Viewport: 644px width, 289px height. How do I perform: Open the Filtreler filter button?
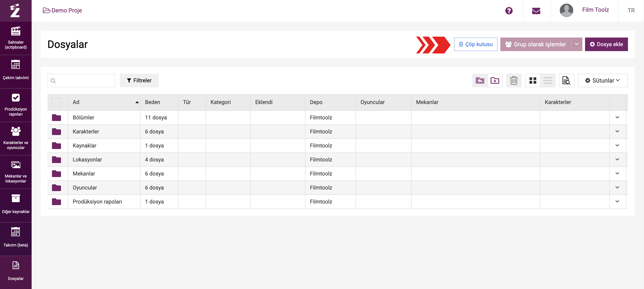[x=139, y=81]
